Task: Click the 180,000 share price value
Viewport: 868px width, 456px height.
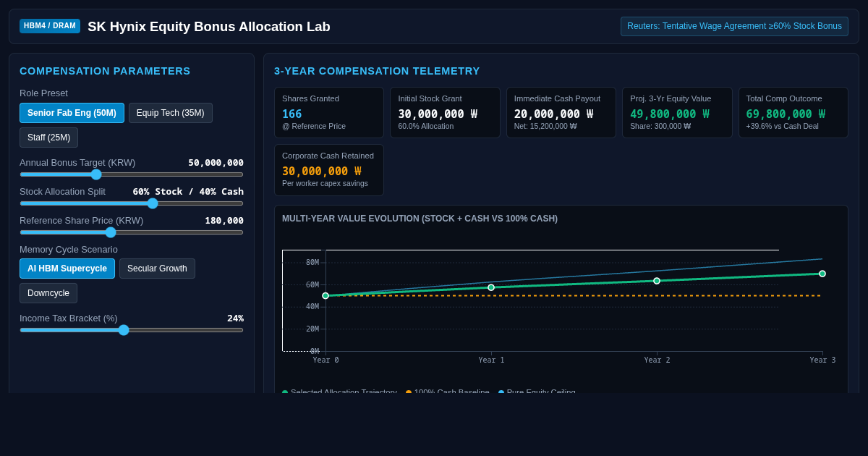Action: click(224, 221)
